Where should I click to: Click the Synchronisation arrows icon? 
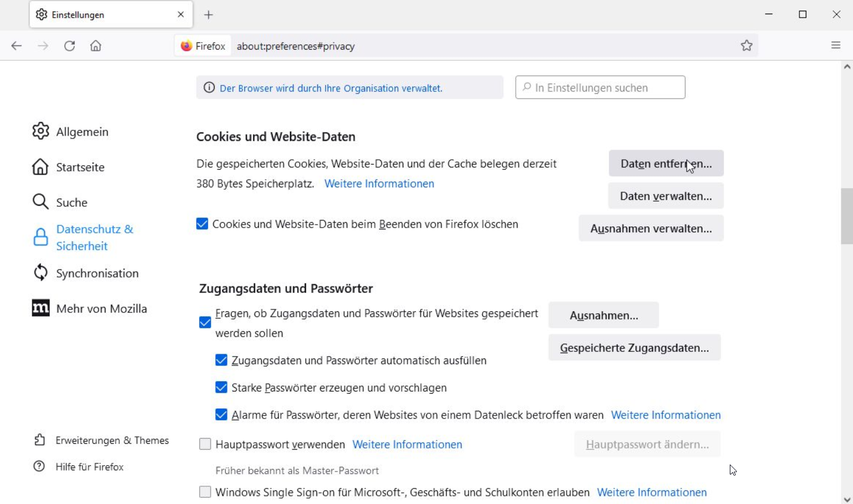point(41,272)
